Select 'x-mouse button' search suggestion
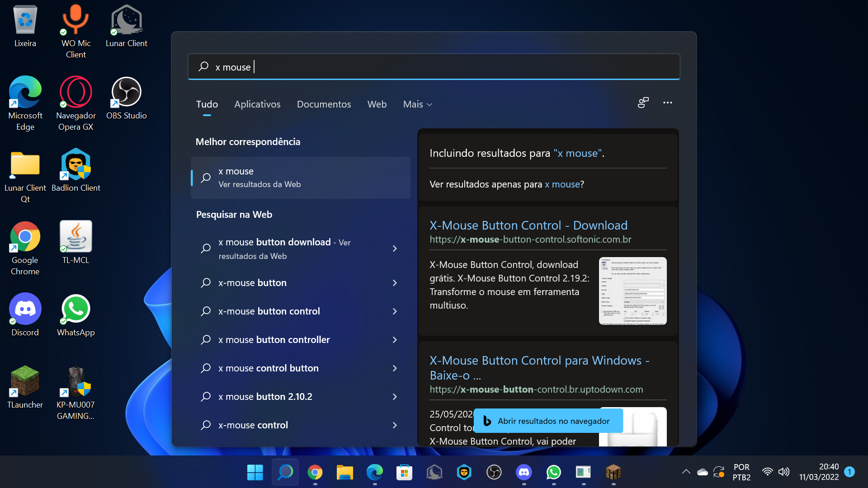Screen dimensions: 868x488 (252, 283)
